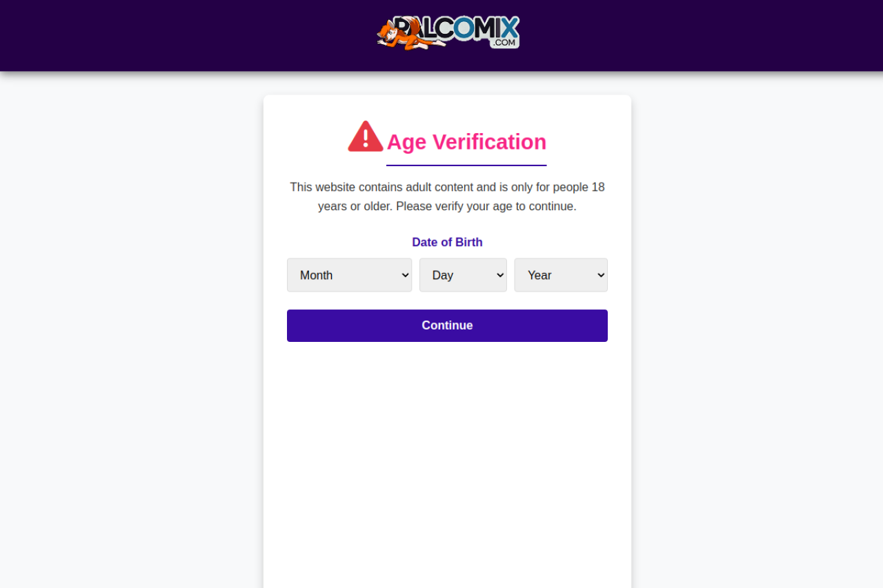Click the Year dropdown chevron arrow
Screen dimensions: 883x588
(x=601, y=275)
